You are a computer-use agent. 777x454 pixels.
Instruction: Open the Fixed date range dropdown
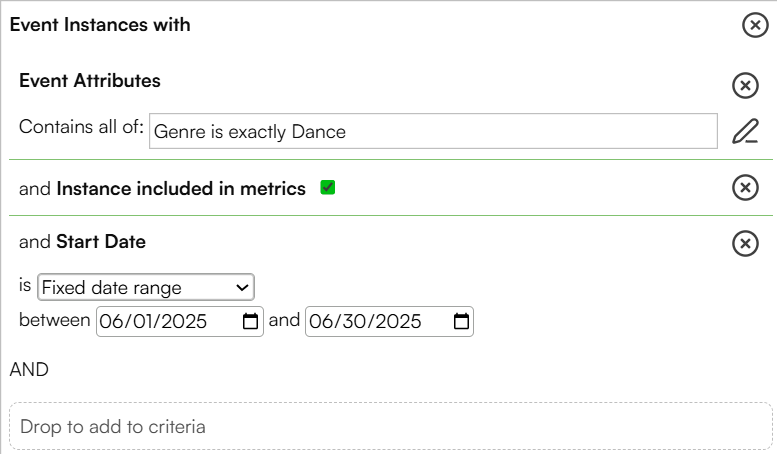(146, 287)
